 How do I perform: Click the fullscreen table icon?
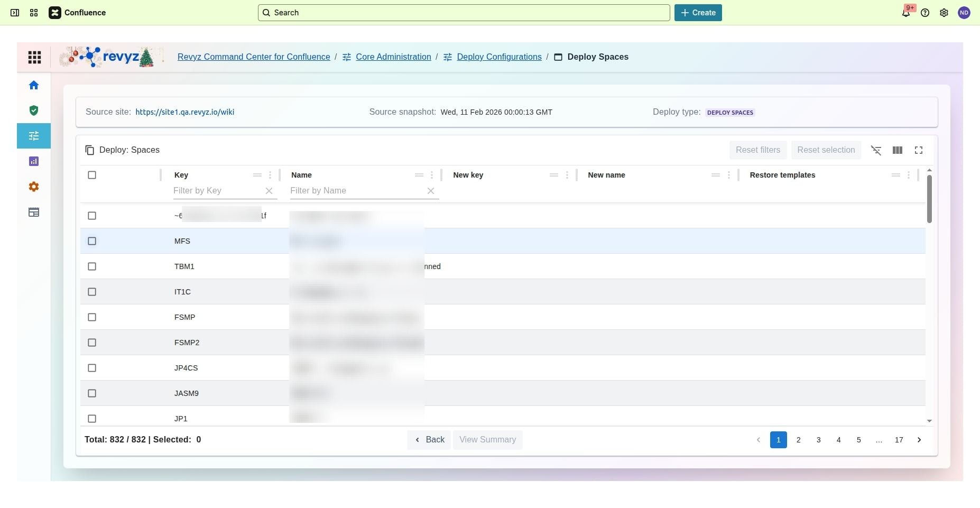point(919,150)
